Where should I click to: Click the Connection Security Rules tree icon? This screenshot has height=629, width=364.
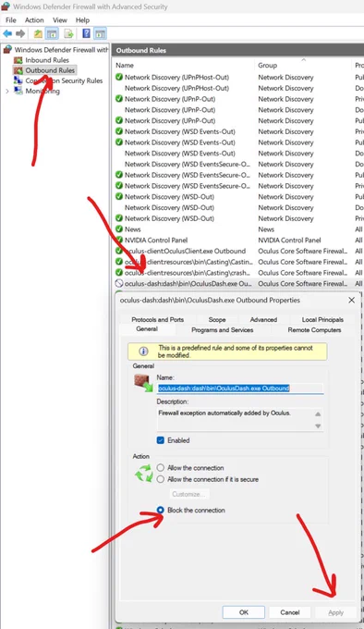pos(18,80)
